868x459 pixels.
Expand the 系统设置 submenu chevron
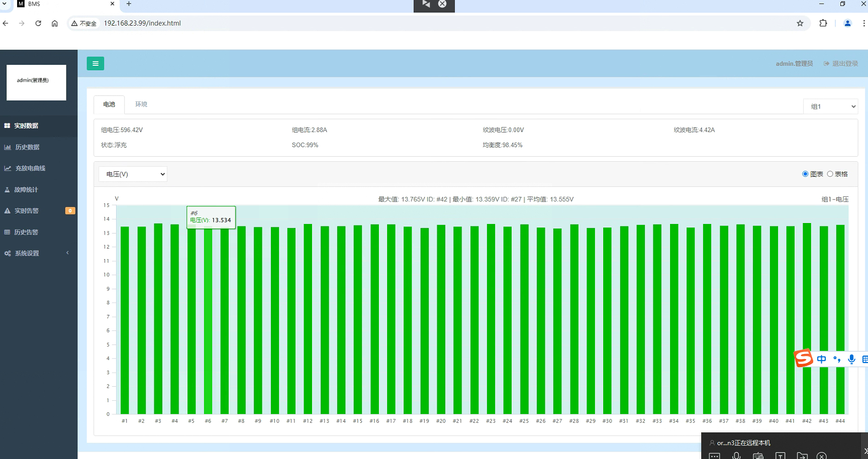[67, 253]
